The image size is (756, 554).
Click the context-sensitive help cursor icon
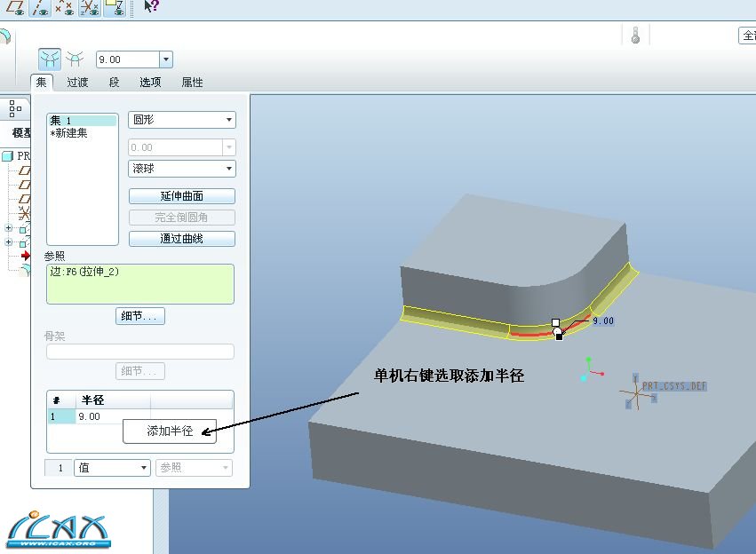click(151, 7)
